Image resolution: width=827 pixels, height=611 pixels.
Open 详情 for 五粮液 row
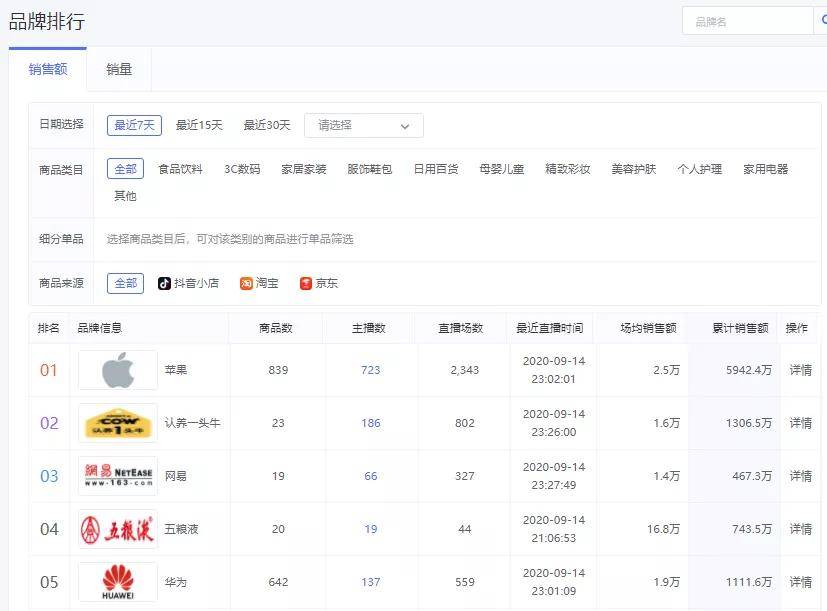800,529
